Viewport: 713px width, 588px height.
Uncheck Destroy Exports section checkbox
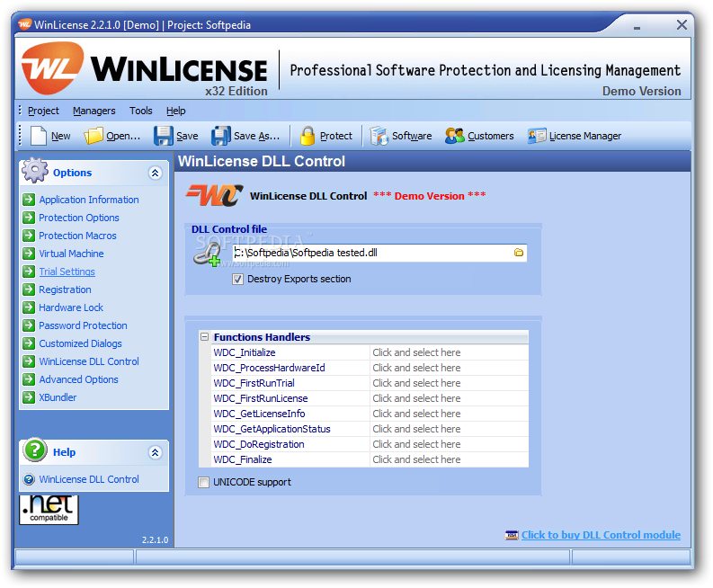pyautogui.click(x=237, y=279)
